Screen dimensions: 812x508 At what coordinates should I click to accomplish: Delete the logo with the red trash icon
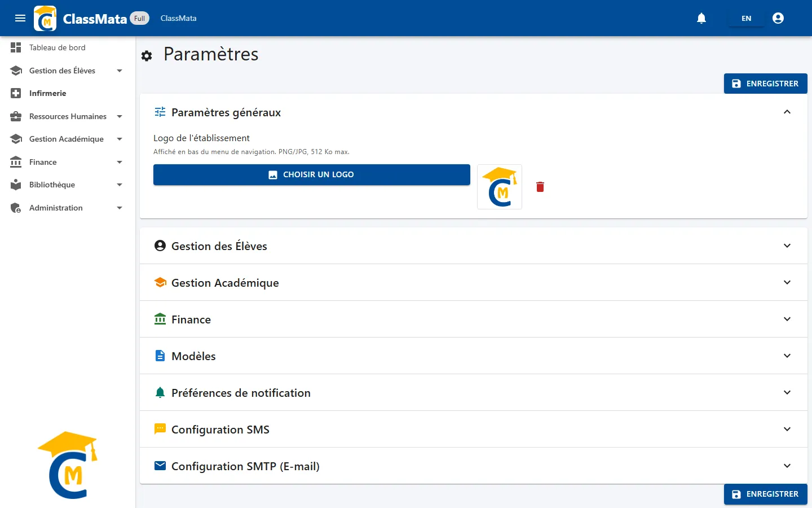point(540,187)
